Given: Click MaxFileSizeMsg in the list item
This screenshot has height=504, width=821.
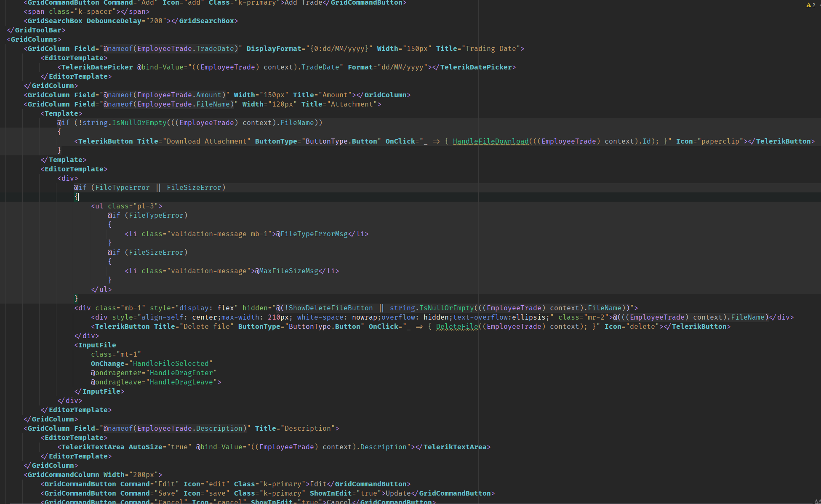Looking at the screenshot, I should [288, 271].
